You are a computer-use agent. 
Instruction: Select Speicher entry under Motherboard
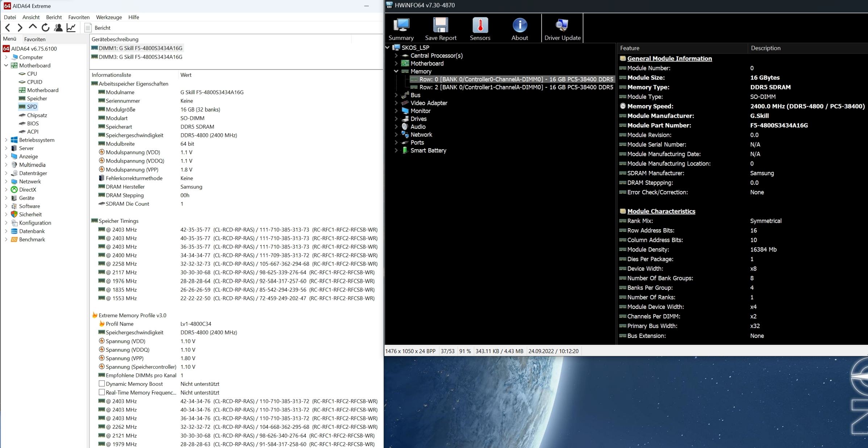coord(37,99)
